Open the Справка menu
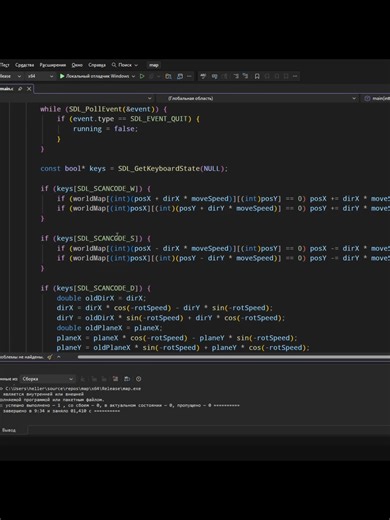The width and height of the screenshot is (390, 520). pyautogui.click(x=97, y=65)
